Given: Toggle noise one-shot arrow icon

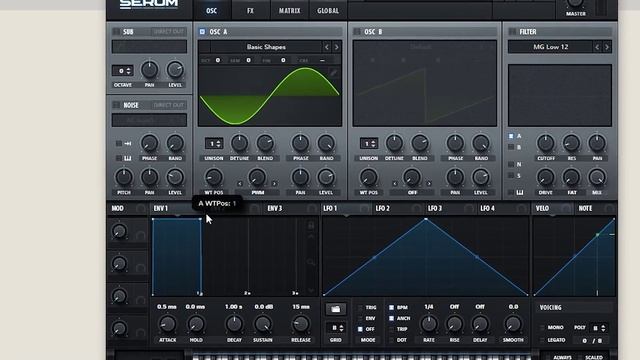Looking at the screenshot, I should (128, 143).
